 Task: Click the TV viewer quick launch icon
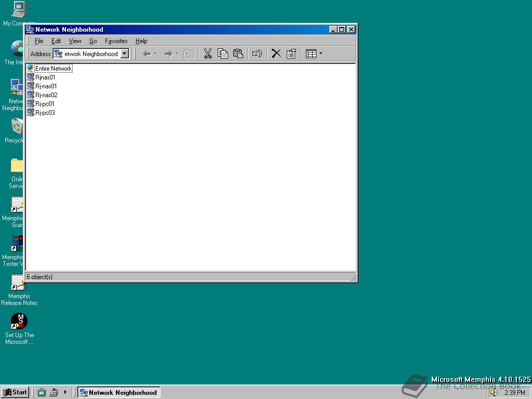(x=42, y=393)
